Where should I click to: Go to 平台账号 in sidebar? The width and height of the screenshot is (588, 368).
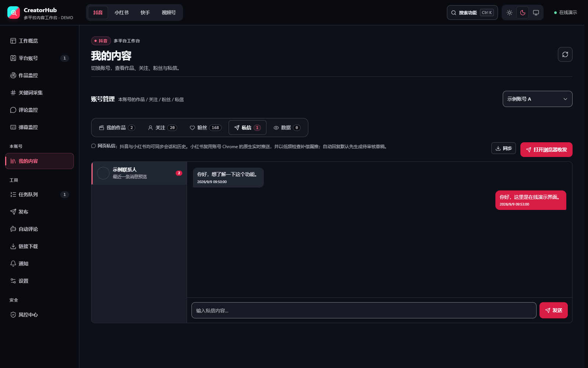[39, 58]
